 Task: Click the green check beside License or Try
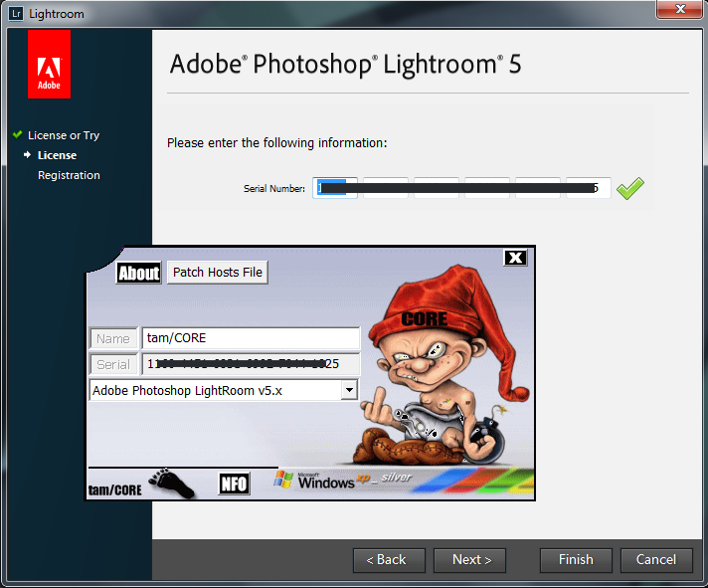pyautogui.click(x=18, y=134)
